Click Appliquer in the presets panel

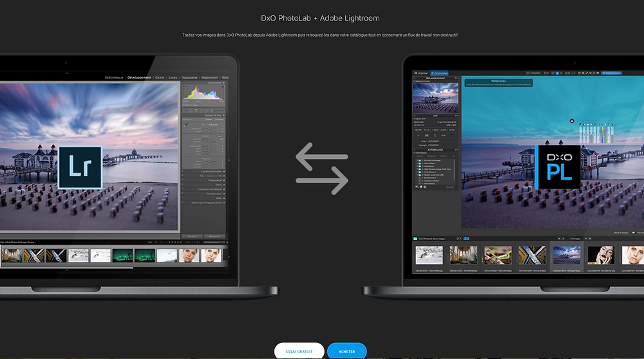(x=450, y=187)
